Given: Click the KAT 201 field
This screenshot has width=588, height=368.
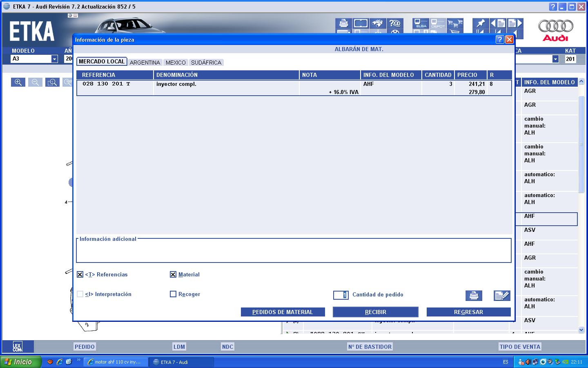Looking at the screenshot, I should click(570, 59).
